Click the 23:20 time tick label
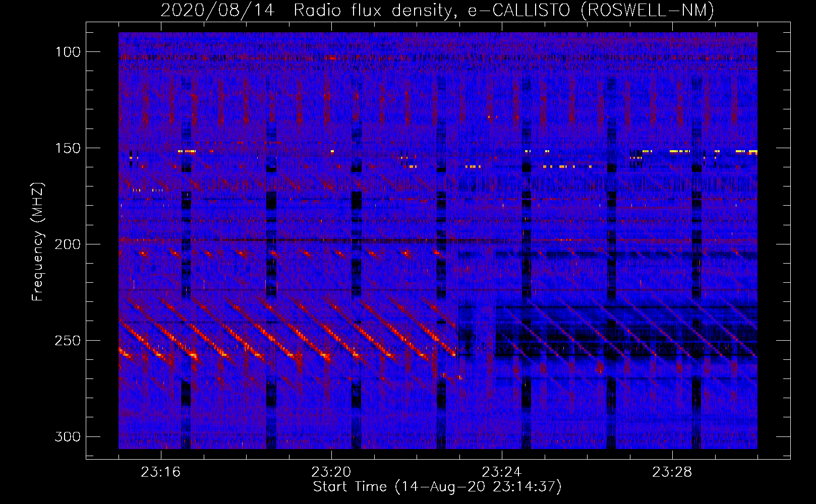The image size is (816, 504). click(x=331, y=472)
